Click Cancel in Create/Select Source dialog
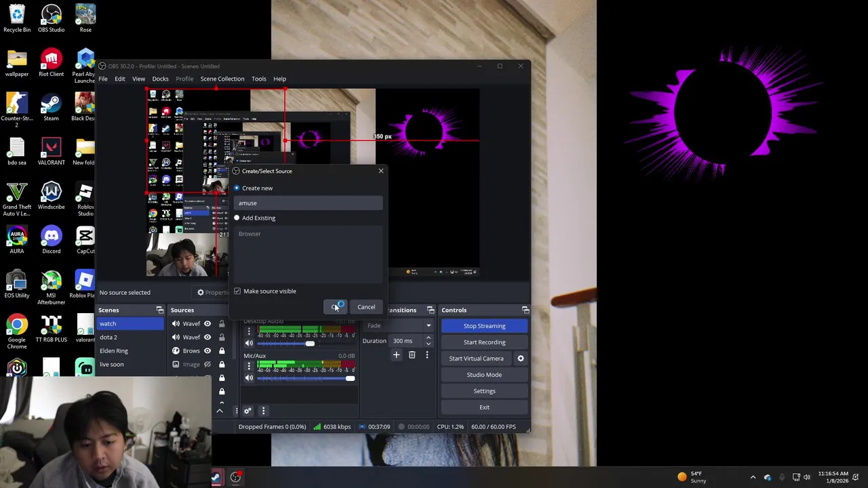 click(366, 307)
